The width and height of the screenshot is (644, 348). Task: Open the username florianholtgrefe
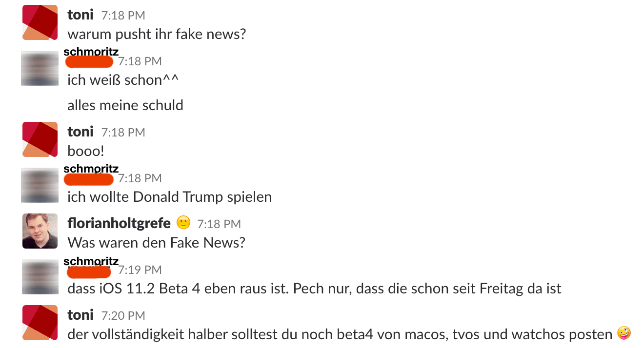click(x=119, y=223)
